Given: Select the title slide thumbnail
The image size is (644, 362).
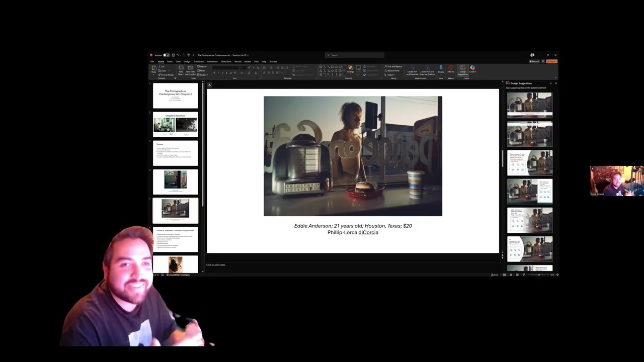Looking at the screenshot, I should tap(176, 95).
